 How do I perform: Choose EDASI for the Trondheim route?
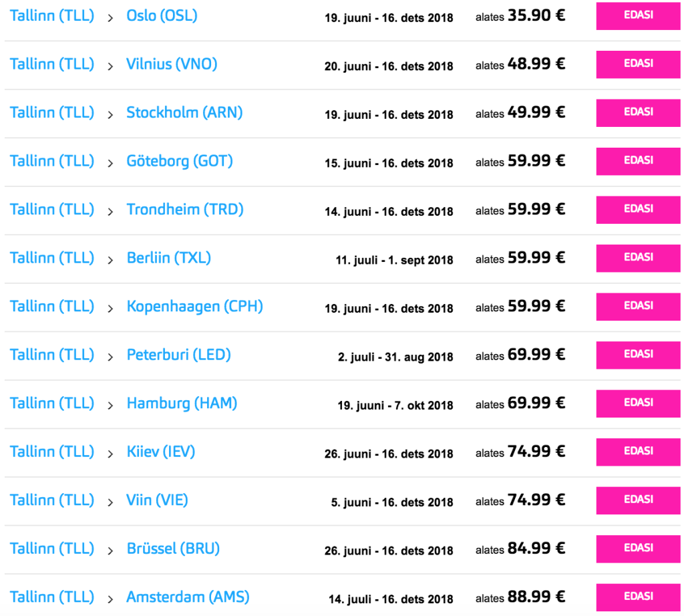[638, 209]
